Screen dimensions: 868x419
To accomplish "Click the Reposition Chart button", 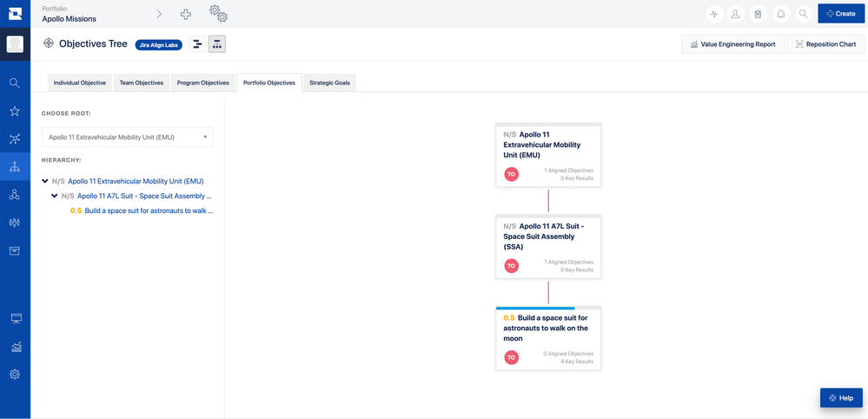I will (x=826, y=44).
